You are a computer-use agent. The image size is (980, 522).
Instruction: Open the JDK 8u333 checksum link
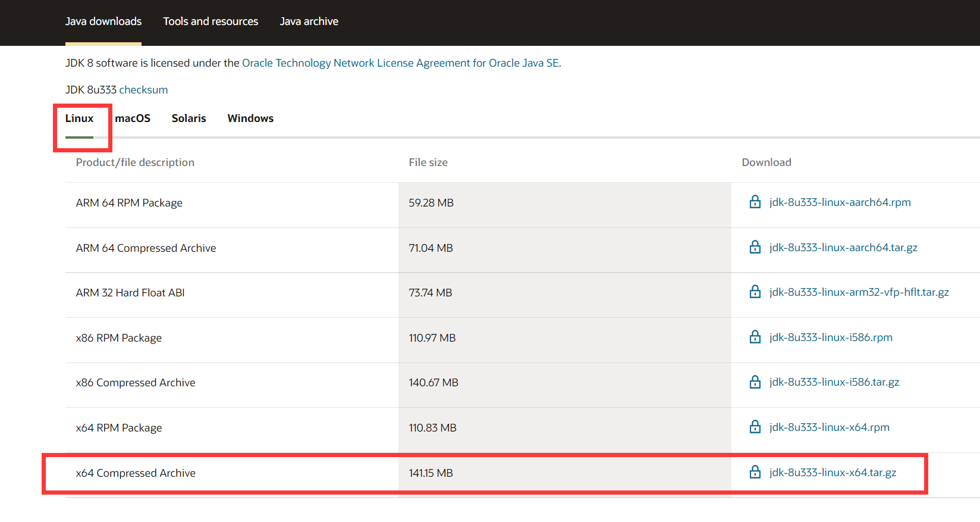coord(143,90)
